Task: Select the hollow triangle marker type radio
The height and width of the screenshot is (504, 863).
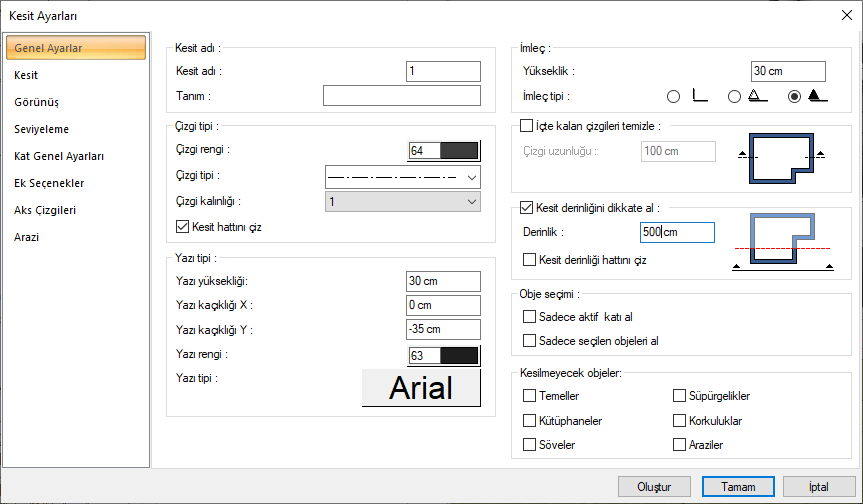Action: 734,97
